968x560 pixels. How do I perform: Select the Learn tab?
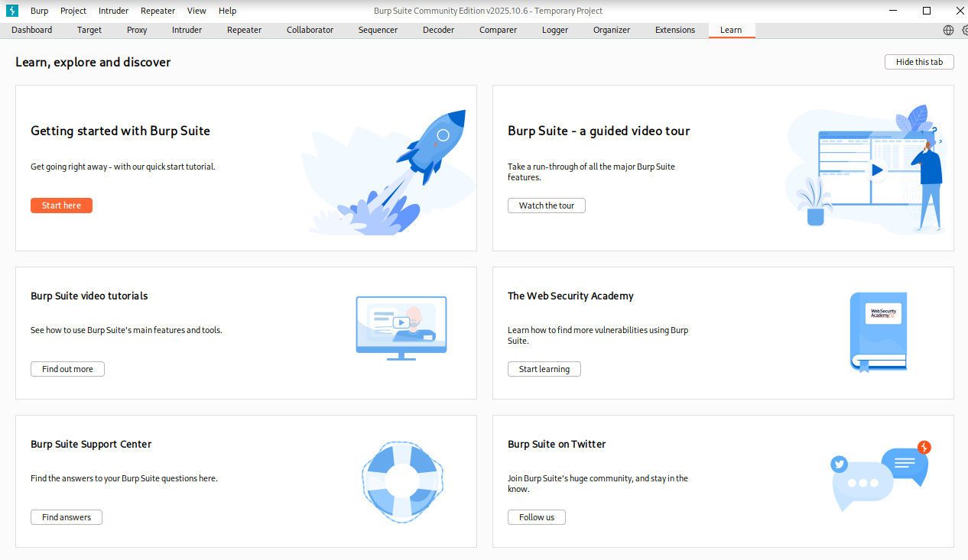point(731,31)
